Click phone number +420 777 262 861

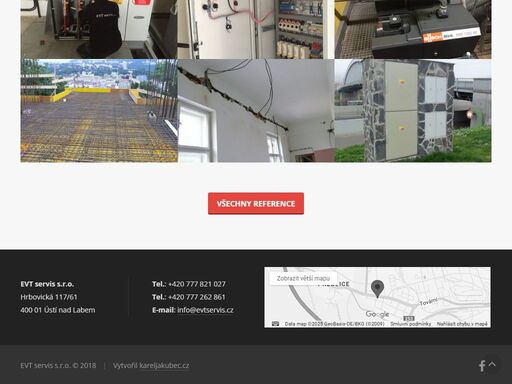[197, 297]
